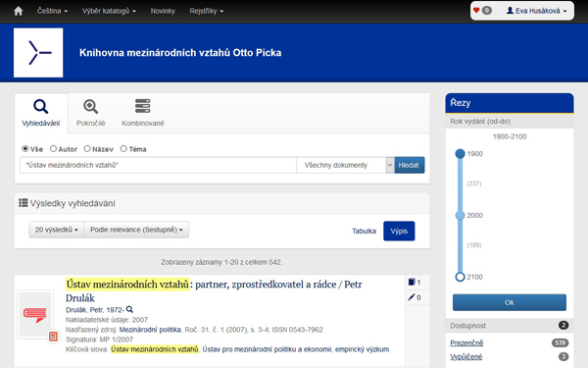Click the 2100 year slider handle

461,277
